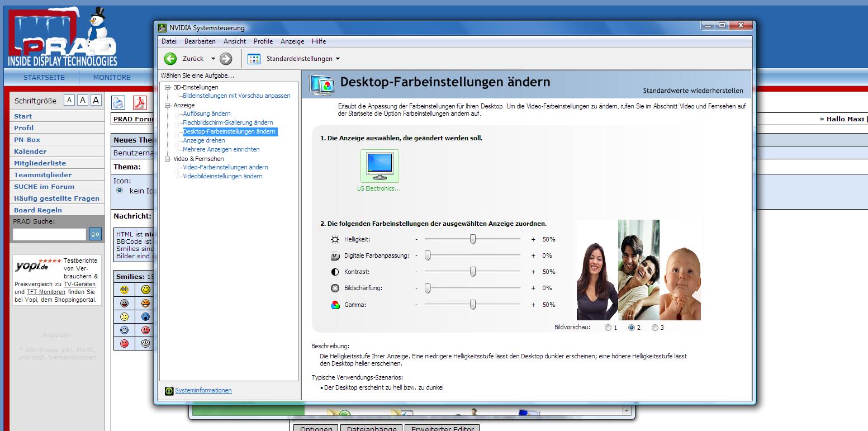The image size is (868, 431).
Task: Click the PDF icon on the forum page
Action: pos(139,102)
